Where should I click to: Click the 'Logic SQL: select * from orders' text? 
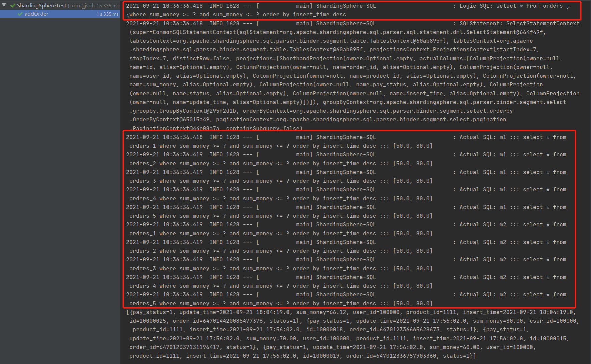(511, 6)
